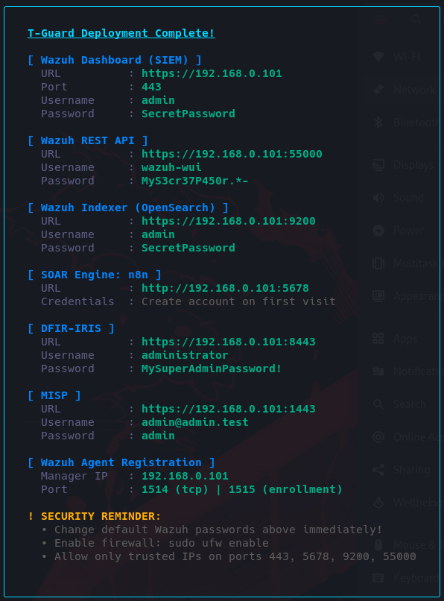444x601 pixels.
Task: Select DFIR-IRIS username administrator
Action: click(x=185, y=355)
